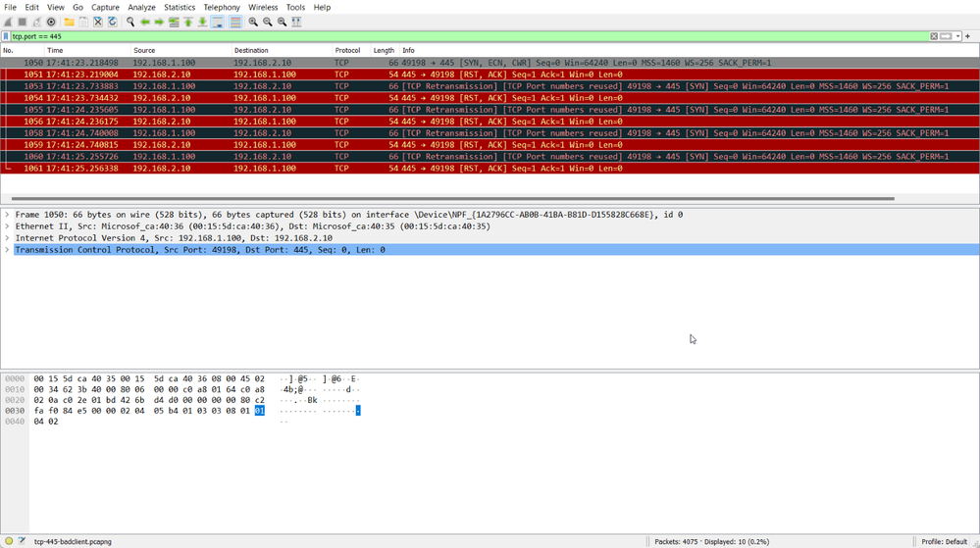Open a capture file via folder icon
980x548 pixels.
(x=70, y=22)
